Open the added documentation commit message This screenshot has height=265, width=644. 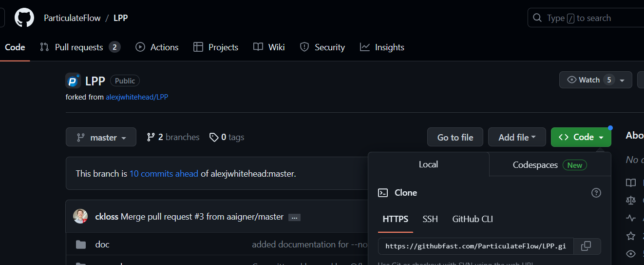point(309,245)
